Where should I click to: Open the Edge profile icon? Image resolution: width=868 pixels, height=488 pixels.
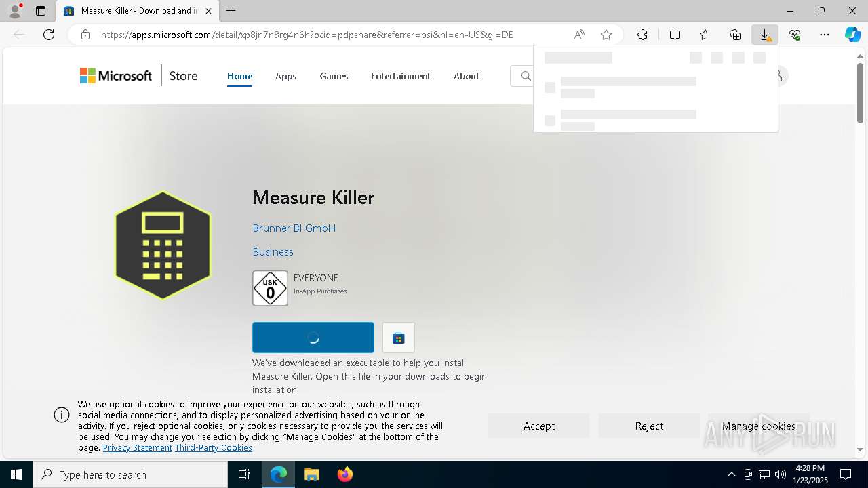point(15,11)
